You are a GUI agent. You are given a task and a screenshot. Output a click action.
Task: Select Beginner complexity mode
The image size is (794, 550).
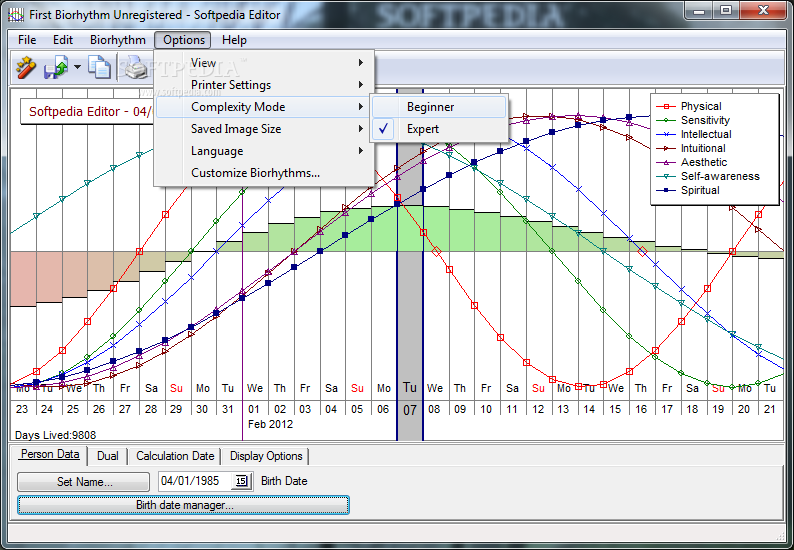click(439, 107)
